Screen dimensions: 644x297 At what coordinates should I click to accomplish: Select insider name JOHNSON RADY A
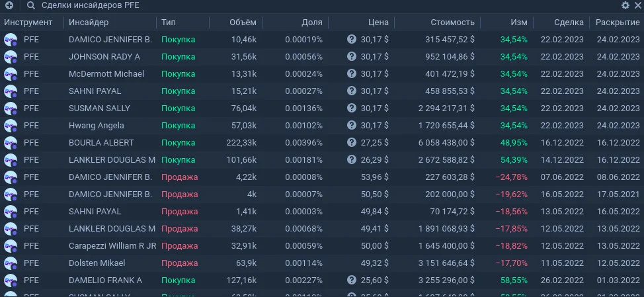click(x=104, y=57)
